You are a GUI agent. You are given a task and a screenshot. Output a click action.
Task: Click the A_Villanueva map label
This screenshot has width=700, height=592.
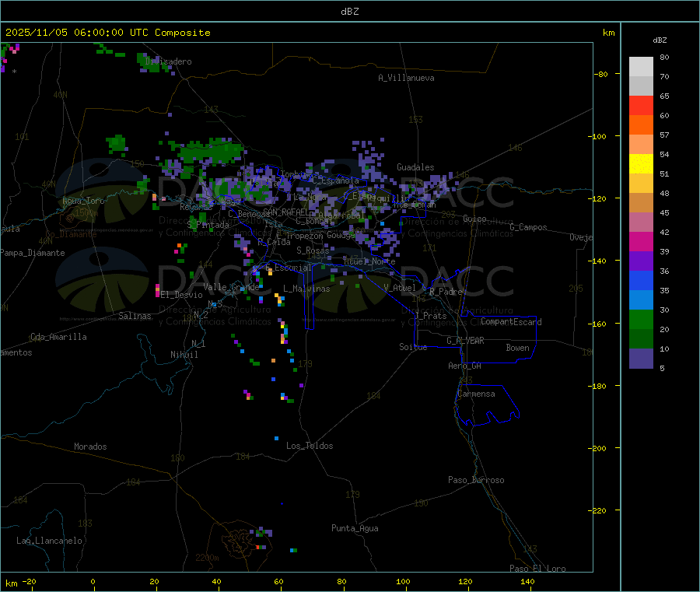[x=406, y=78]
